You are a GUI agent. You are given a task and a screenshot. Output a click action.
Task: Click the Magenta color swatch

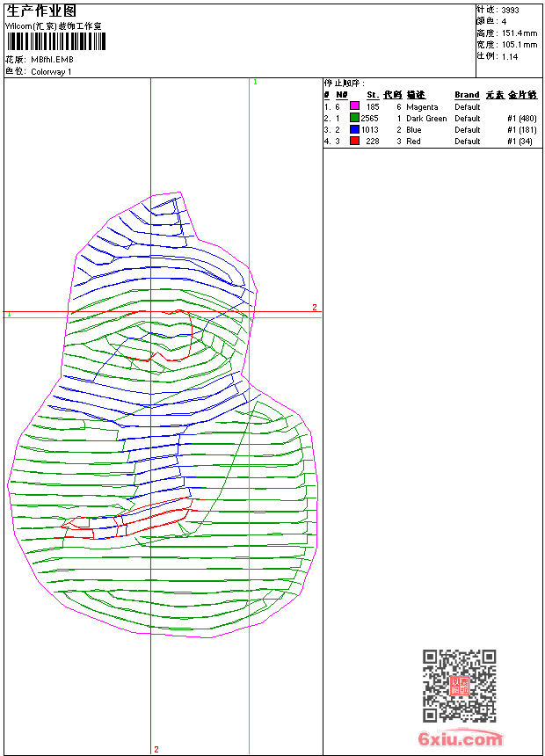pos(354,106)
